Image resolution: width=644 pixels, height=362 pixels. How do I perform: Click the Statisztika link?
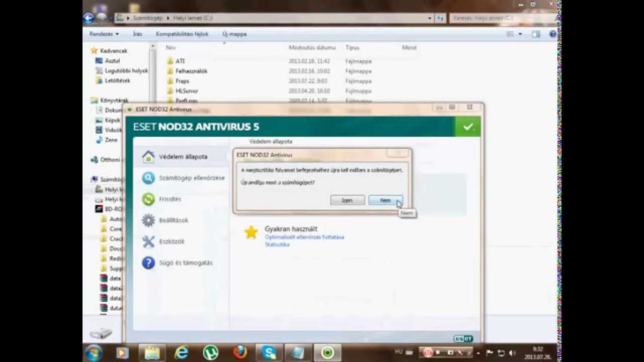click(x=277, y=244)
